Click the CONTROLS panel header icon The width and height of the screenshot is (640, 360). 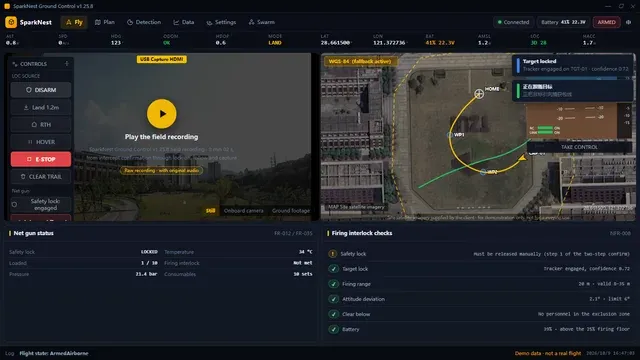tap(15, 64)
